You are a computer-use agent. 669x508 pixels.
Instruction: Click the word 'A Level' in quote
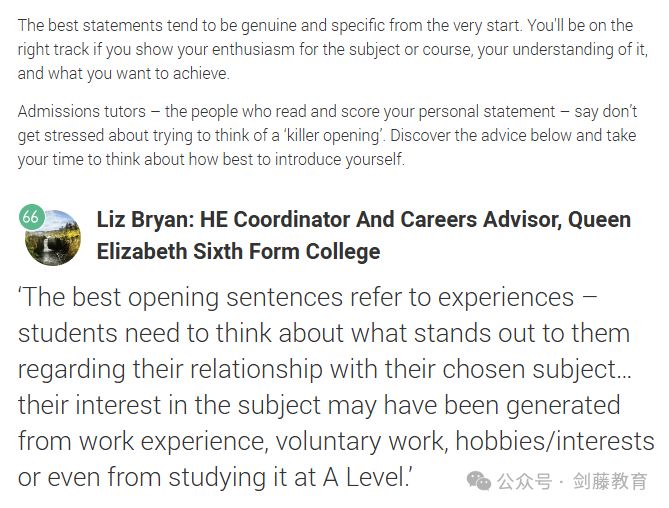click(364, 477)
